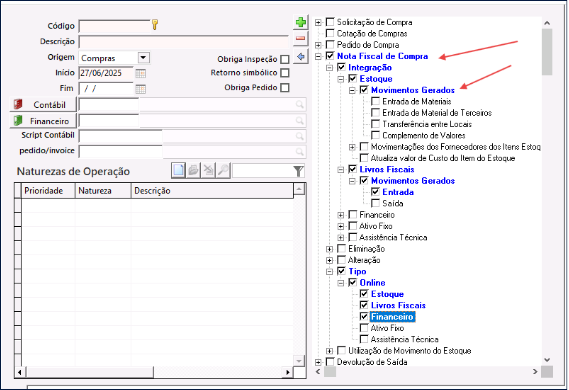Click delete icon in Naturezas toolbar
Image resolution: width=569 pixels, height=390 pixels.
208,170
